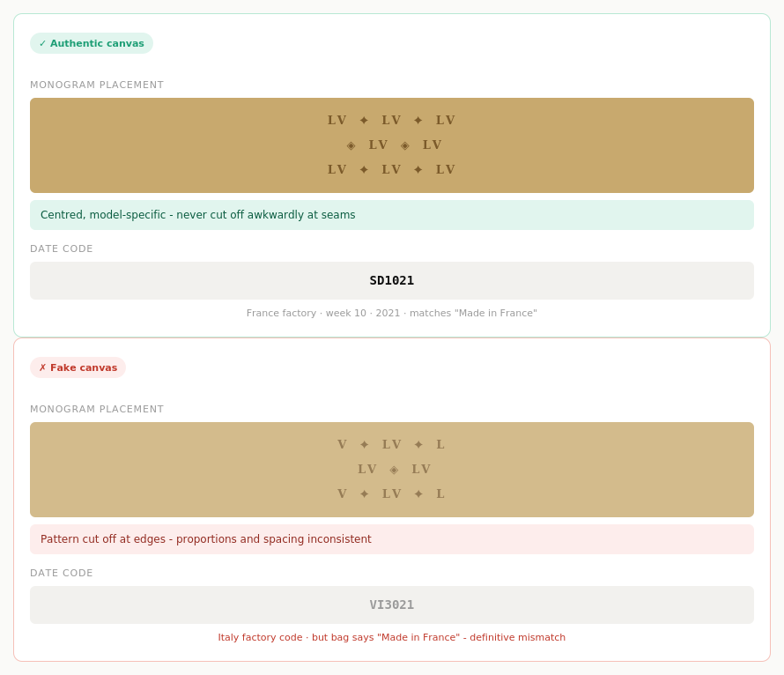
Task: Click DATE CODE label in Fake card
Action: click(x=62, y=573)
